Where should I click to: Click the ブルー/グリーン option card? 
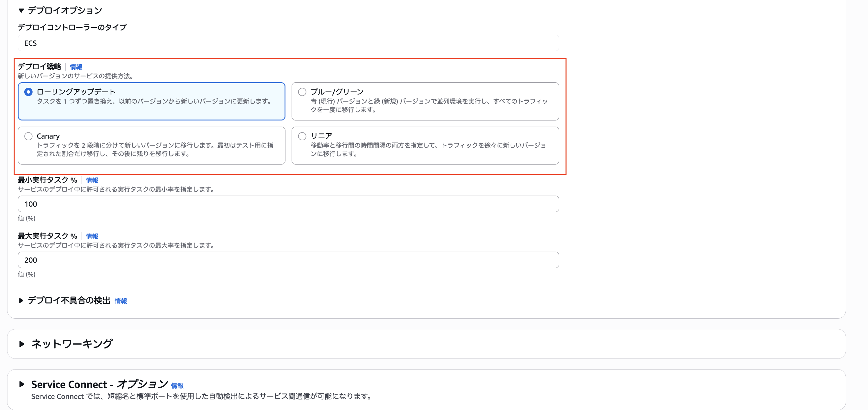426,101
